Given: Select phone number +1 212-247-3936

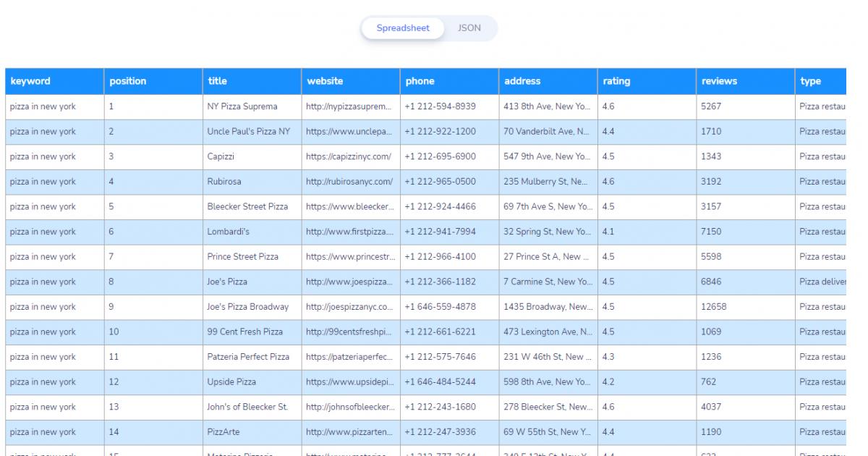Looking at the screenshot, I should pyautogui.click(x=449, y=433).
